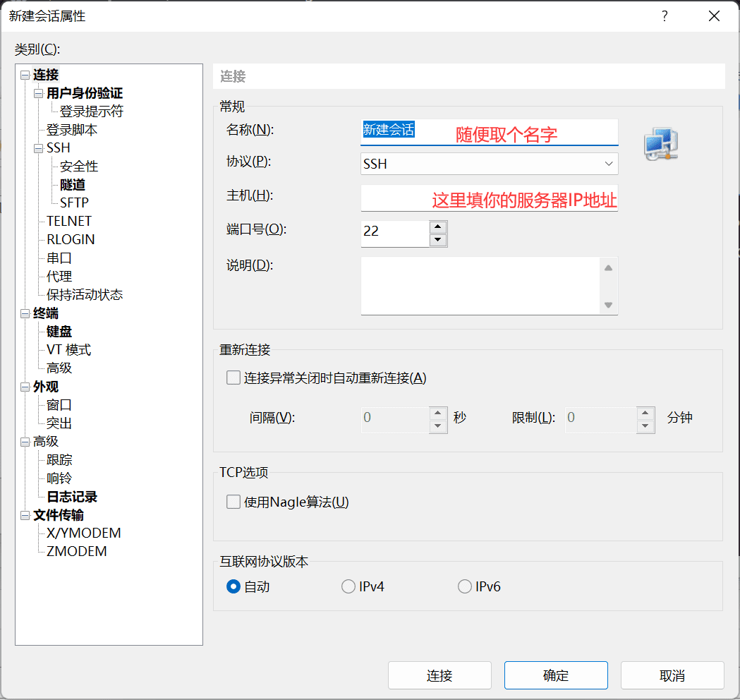
Task: Select 高级 under 终端
Action: [x=59, y=368]
